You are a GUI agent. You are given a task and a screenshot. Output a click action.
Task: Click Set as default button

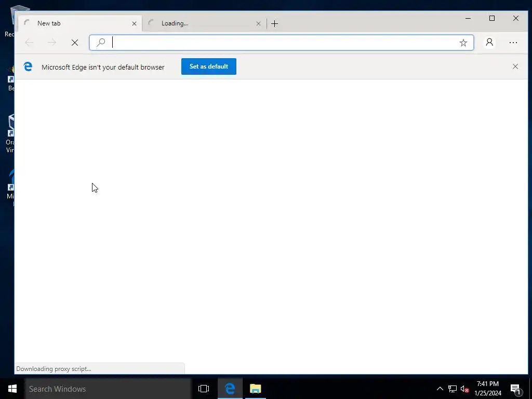[209, 66]
